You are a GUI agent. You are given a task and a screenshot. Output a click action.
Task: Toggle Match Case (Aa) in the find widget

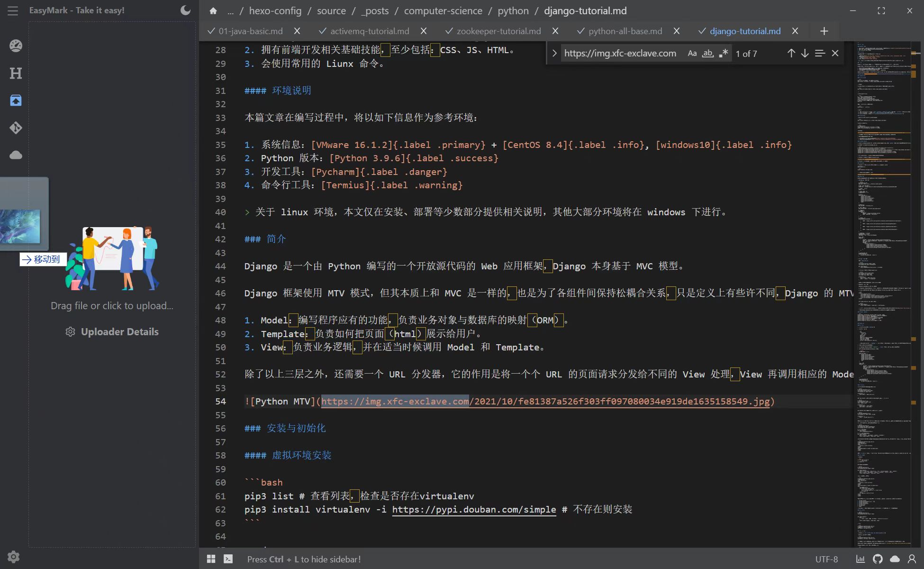pyautogui.click(x=692, y=53)
